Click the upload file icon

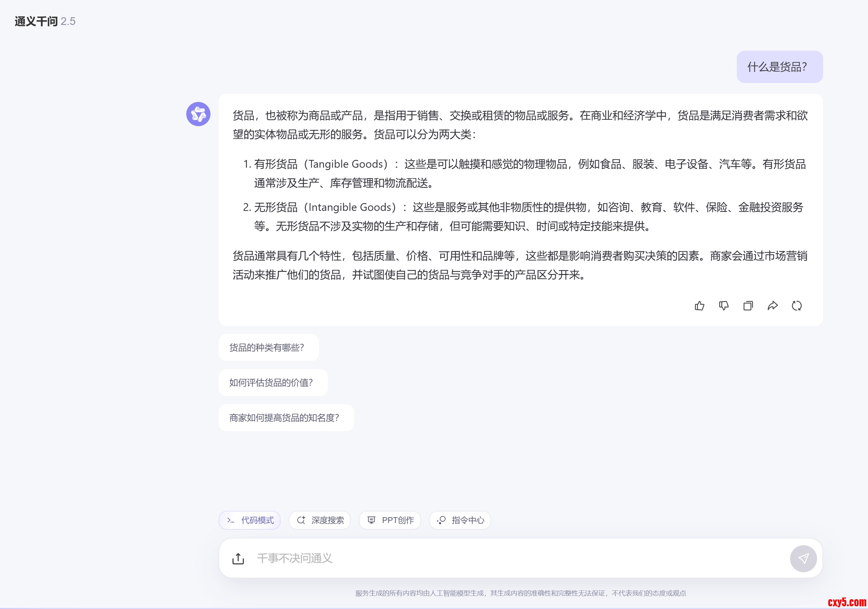(x=238, y=558)
